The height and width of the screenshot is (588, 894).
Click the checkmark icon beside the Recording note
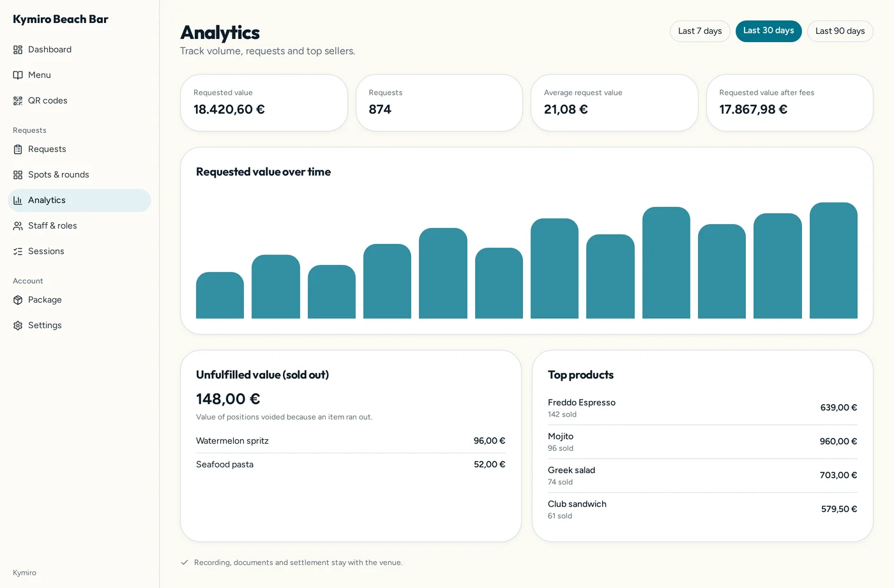[x=185, y=562]
